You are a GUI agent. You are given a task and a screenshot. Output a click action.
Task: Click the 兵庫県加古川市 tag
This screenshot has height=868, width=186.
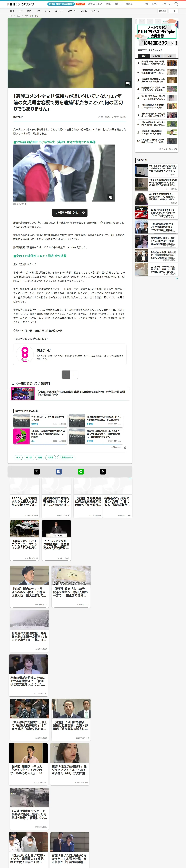tap(66, 458)
